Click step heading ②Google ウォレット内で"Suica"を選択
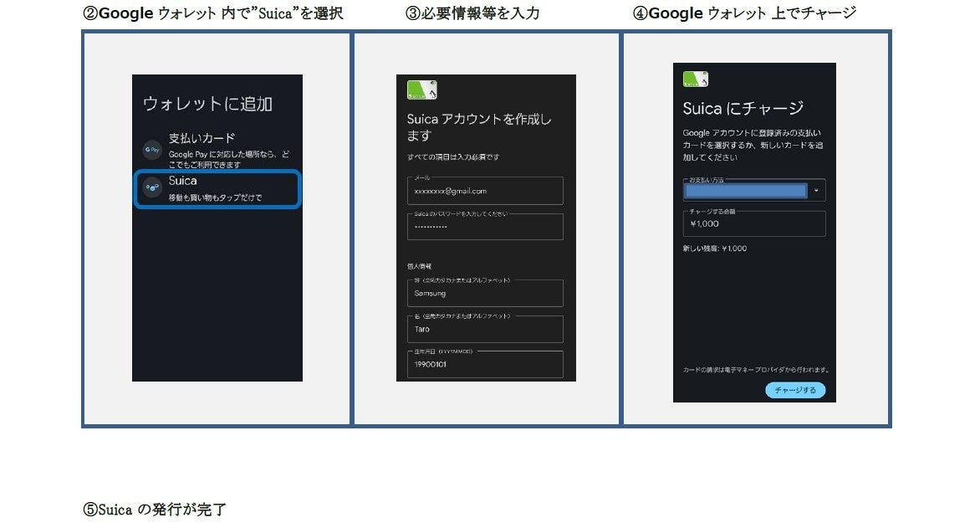Image resolution: width=980 pixels, height=528 pixels. point(213,13)
